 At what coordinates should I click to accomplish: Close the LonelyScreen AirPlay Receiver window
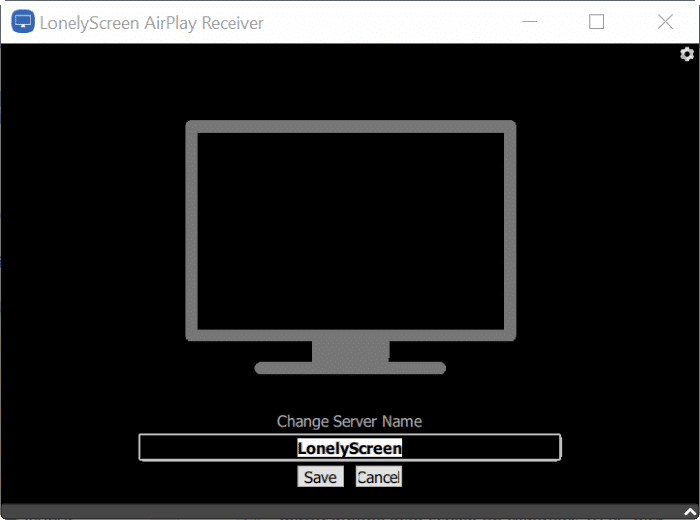coord(665,21)
